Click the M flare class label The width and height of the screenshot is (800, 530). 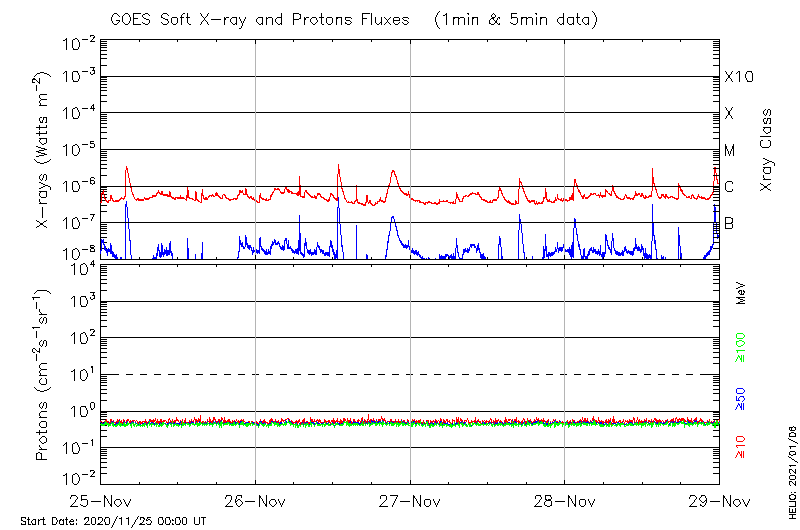(x=730, y=151)
